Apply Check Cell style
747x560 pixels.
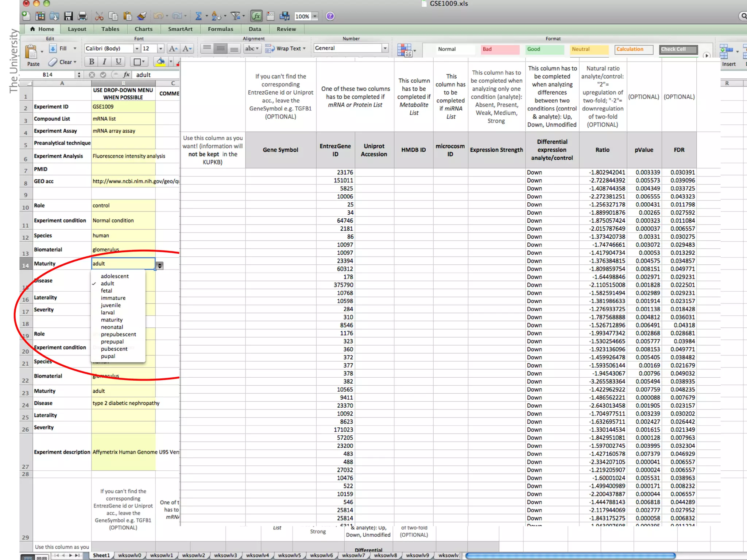point(678,49)
